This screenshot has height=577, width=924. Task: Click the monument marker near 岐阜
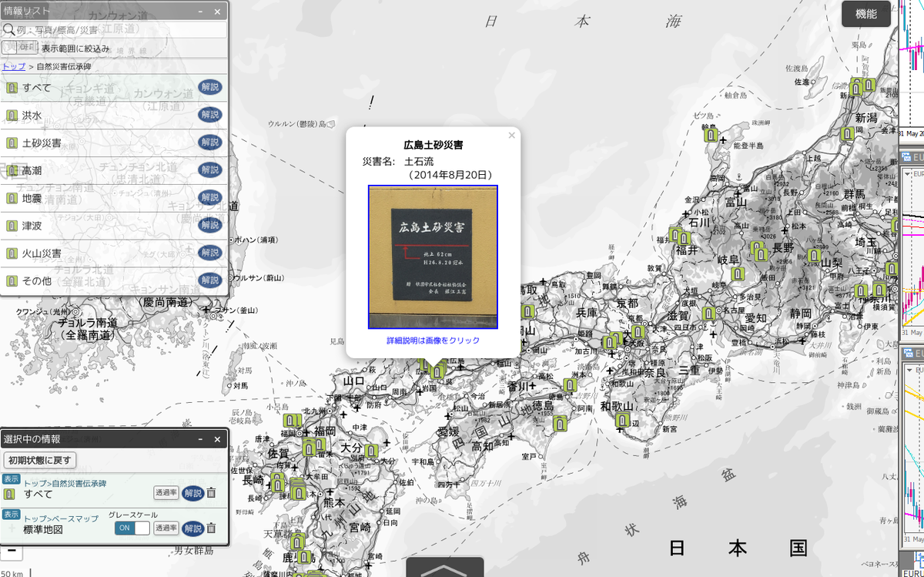[x=738, y=273]
